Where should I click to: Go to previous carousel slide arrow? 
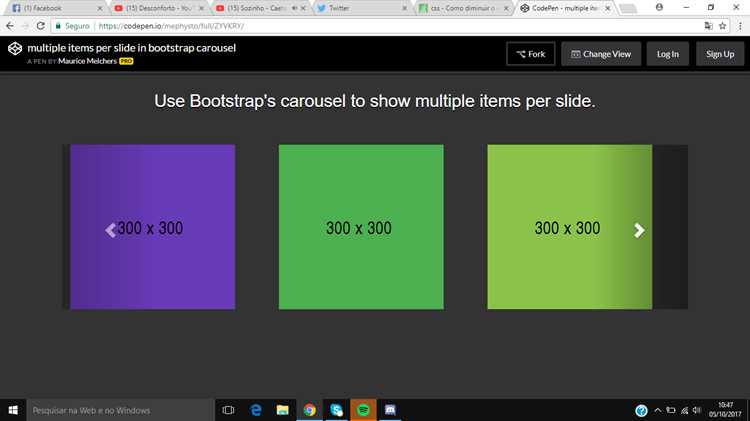pyautogui.click(x=110, y=230)
